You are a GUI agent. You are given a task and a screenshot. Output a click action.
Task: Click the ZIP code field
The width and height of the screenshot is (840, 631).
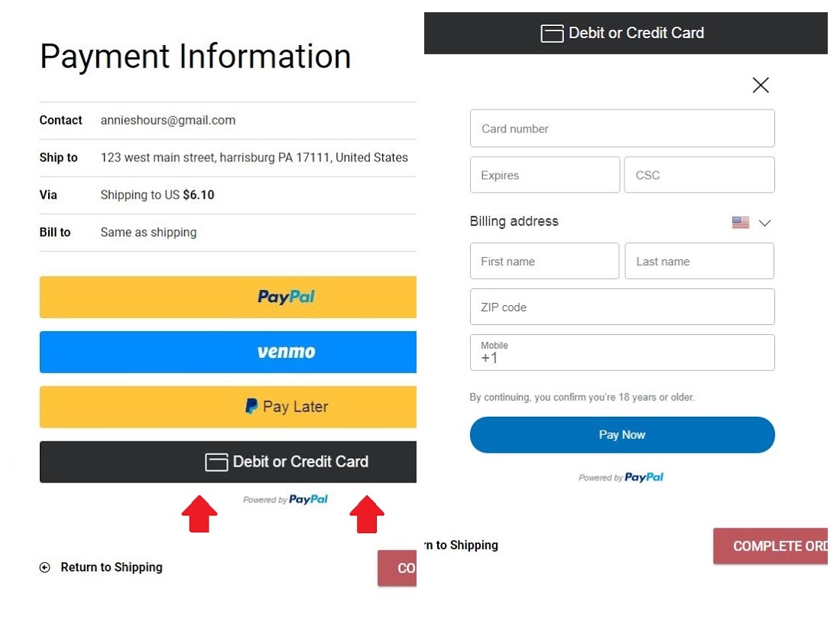click(x=622, y=307)
